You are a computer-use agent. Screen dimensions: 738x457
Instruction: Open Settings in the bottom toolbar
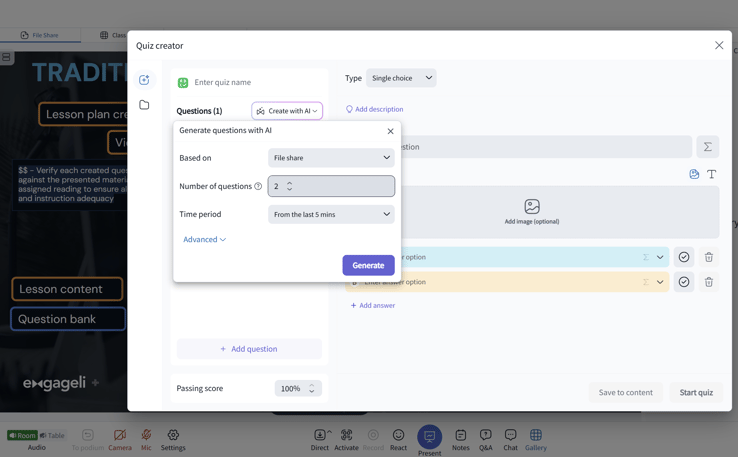click(173, 440)
